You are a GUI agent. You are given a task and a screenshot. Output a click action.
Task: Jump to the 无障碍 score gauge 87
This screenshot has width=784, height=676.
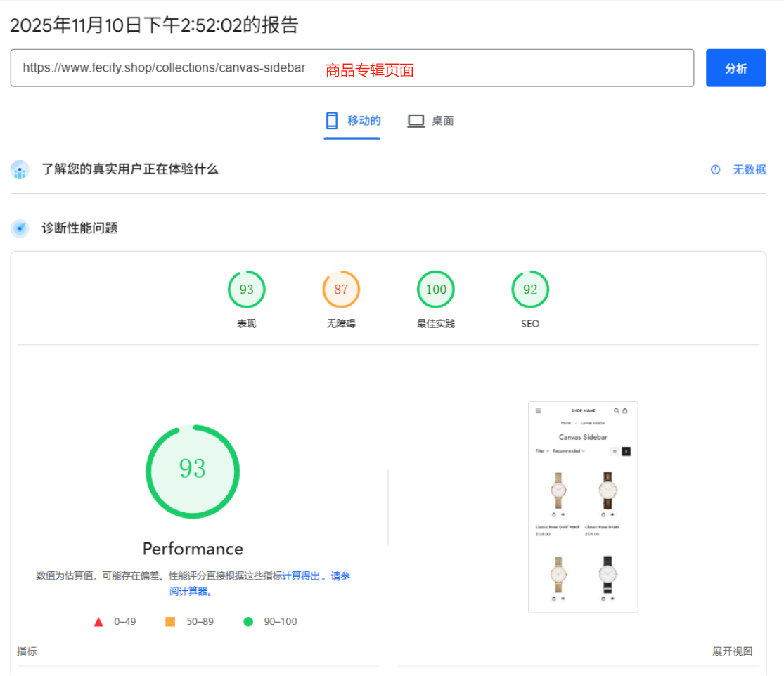click(341, 290)
